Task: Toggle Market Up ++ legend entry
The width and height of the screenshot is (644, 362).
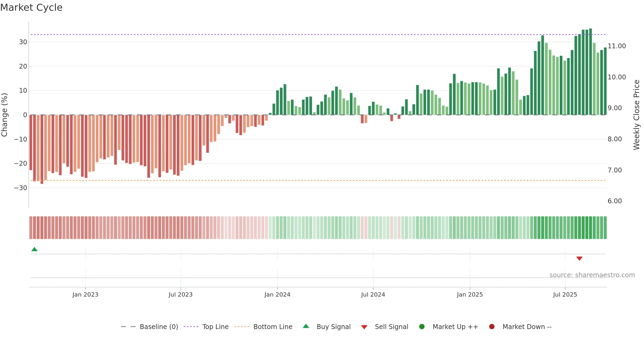Action: point(449,327)
